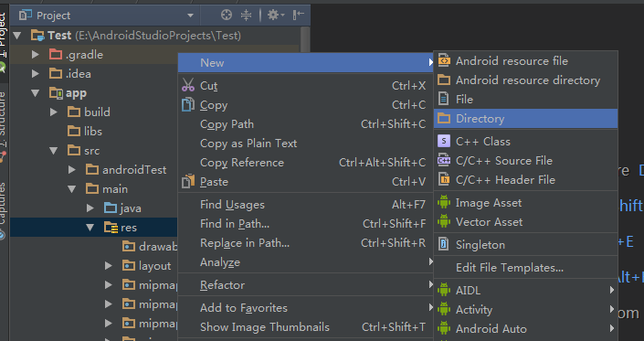Viewport: 644px width, 341px height.
Task: Click the Collapse All toolbar icon
Action: pos(246,16)
